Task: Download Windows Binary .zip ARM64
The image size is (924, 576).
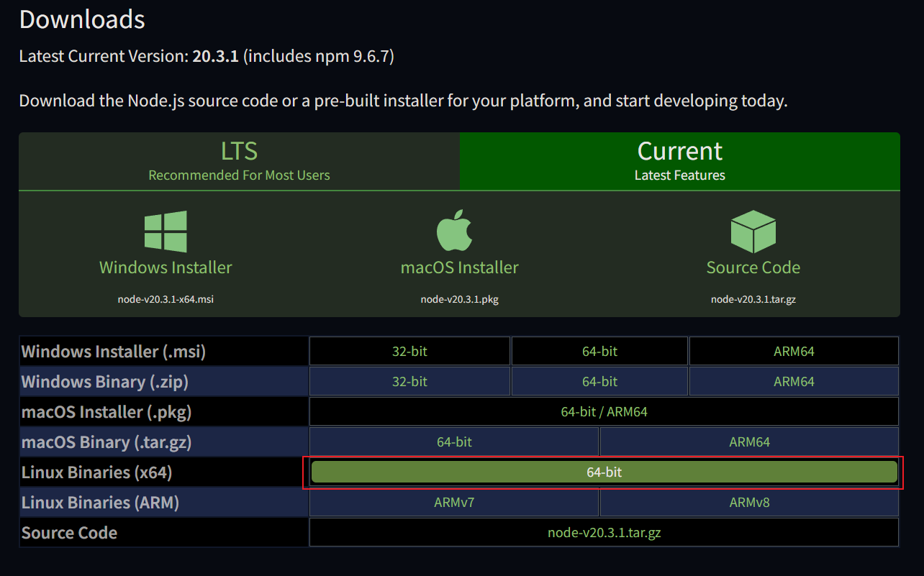Action: 794,382
